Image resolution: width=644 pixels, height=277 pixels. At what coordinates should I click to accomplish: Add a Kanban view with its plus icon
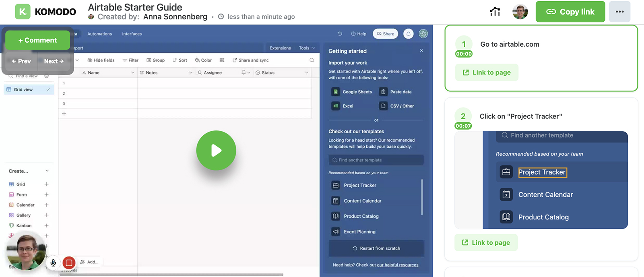[46, 226]
